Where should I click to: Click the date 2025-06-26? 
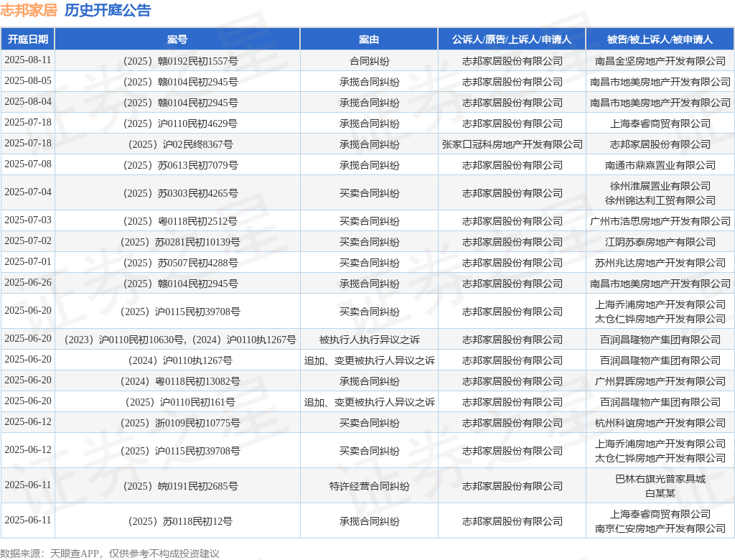pos(28,283)
